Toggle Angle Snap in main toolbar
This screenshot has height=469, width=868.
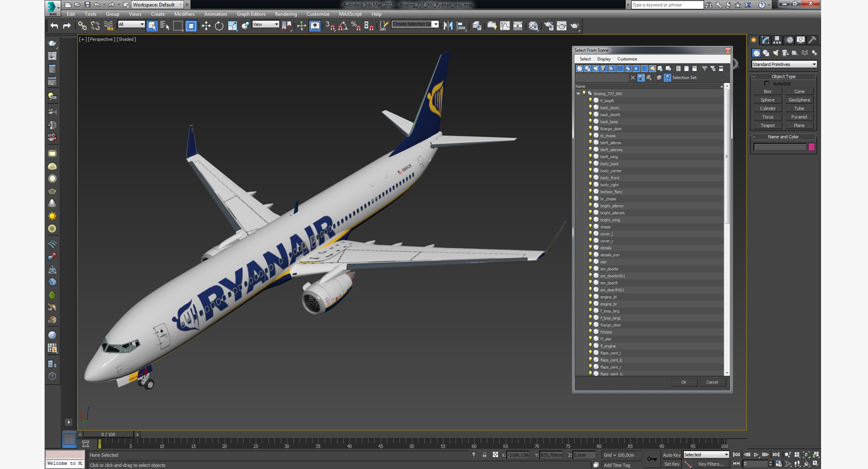343,26
